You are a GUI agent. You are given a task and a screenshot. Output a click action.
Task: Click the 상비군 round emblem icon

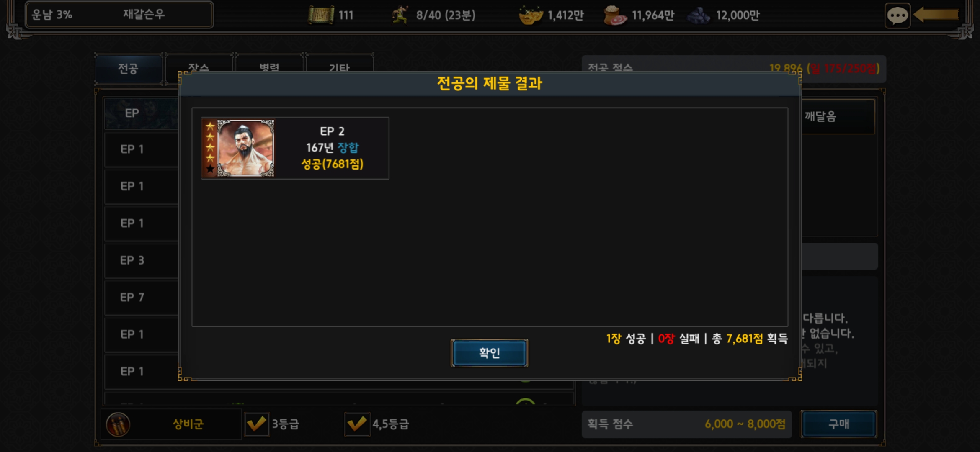click(118, 424)
